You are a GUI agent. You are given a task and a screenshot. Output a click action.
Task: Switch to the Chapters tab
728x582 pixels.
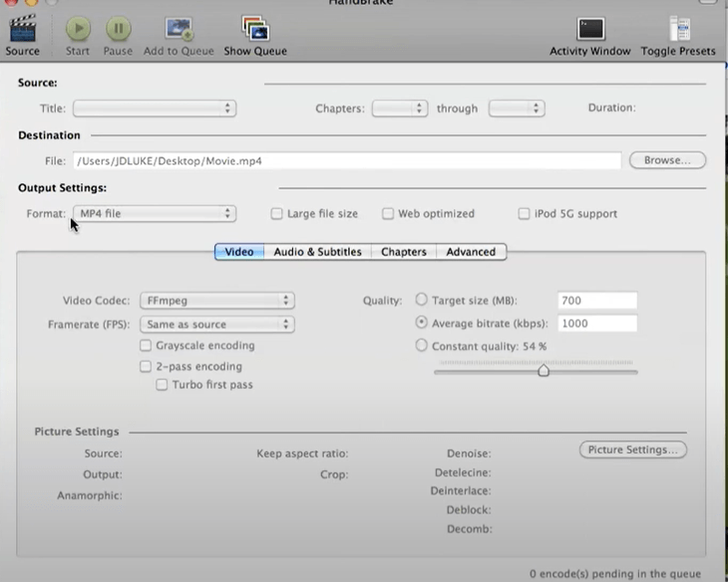click(404, 251)
